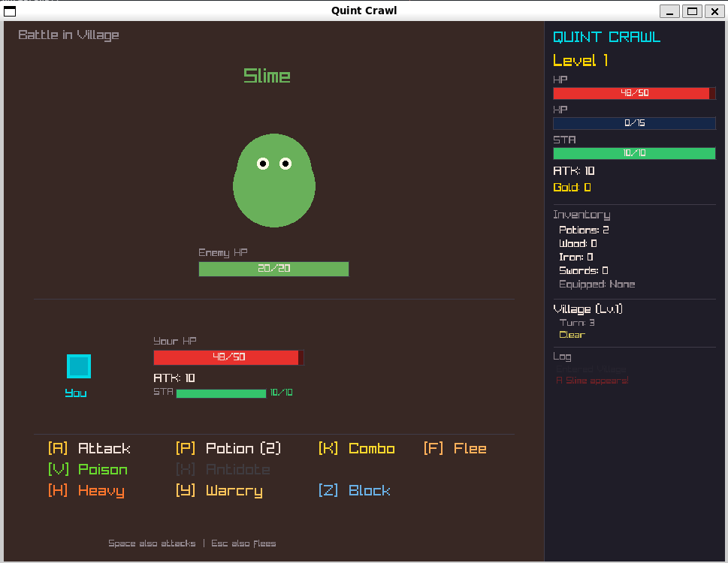Viewport: 728px width, 563px height.
Task: Click the "You" label under avatar
Action: click(76, 393)
